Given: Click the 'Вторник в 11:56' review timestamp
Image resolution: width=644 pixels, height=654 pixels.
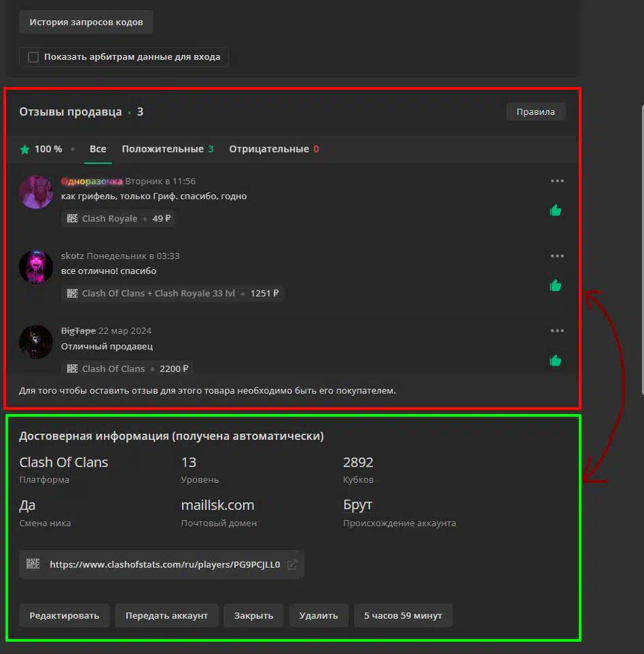Looking at the screenshot, I should pos(160,181).
